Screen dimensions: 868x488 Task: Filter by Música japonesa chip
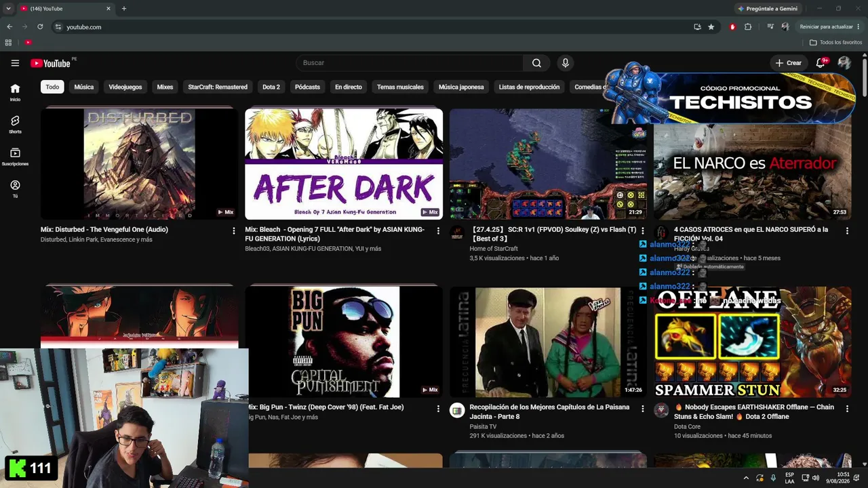[x=461, y=87]
